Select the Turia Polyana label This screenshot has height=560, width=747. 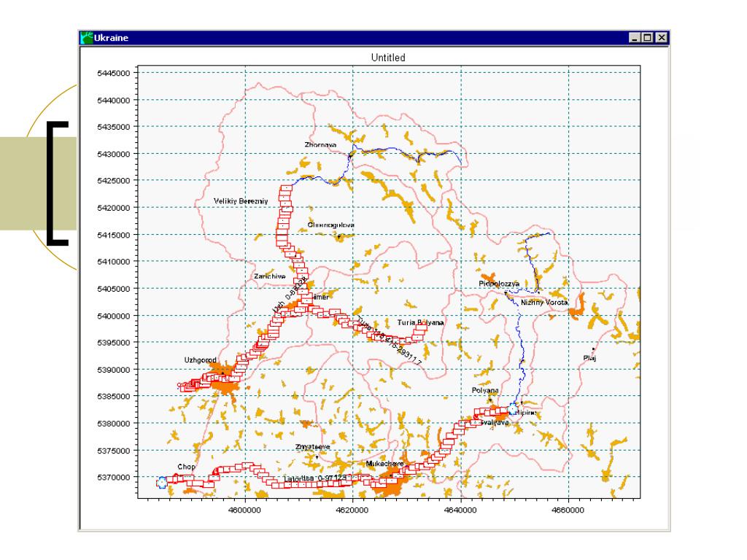[420, 322]
